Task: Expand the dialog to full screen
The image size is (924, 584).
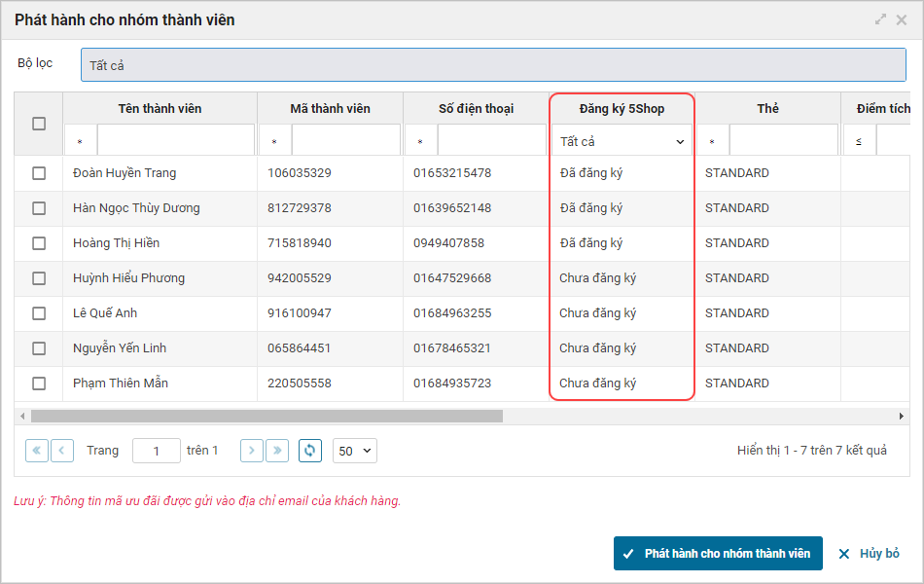Action: coord(880,19)
